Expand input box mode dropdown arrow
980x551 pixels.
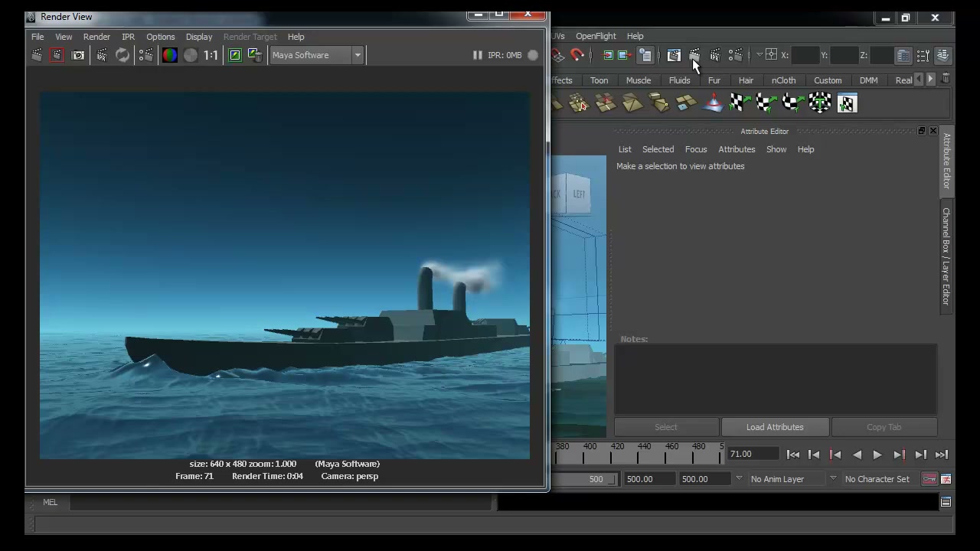point(759,55)
